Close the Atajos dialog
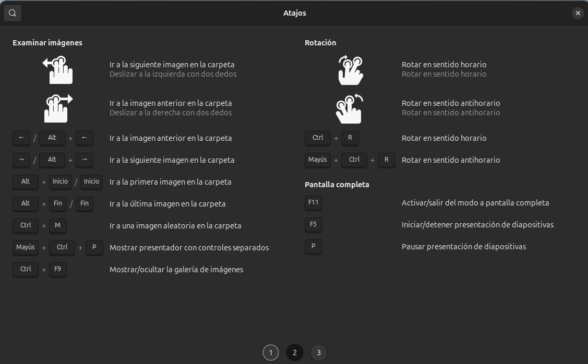The width and height of the screenshot is (588, 364). click(x=578, y=13)
